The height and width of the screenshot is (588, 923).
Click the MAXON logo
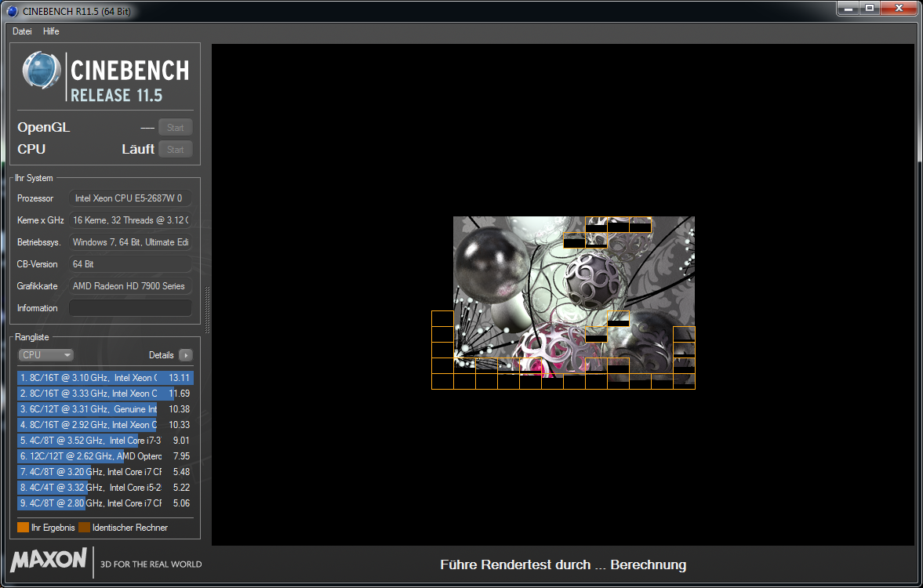point(49,559)
